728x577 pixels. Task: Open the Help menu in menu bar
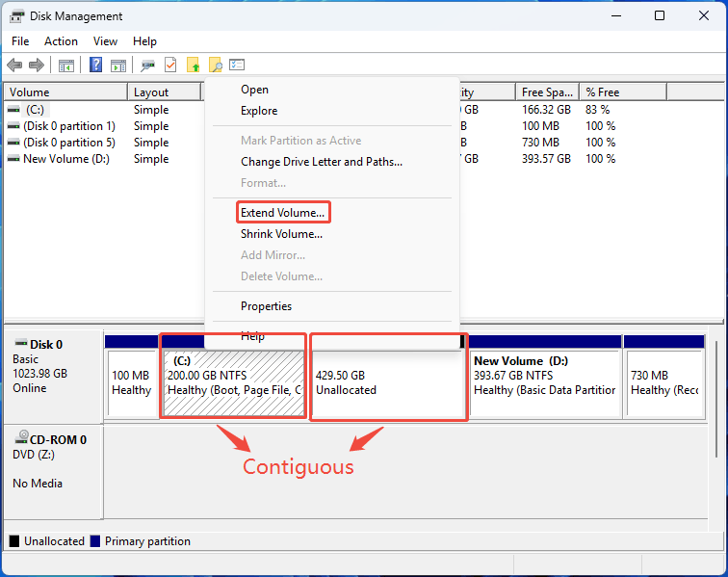click(144, 41)
